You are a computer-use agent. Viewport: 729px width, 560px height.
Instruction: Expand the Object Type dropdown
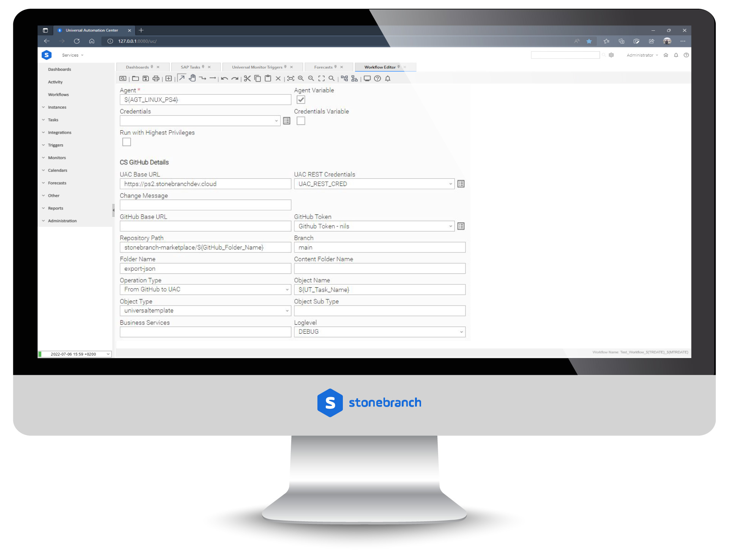coord(287,311)
